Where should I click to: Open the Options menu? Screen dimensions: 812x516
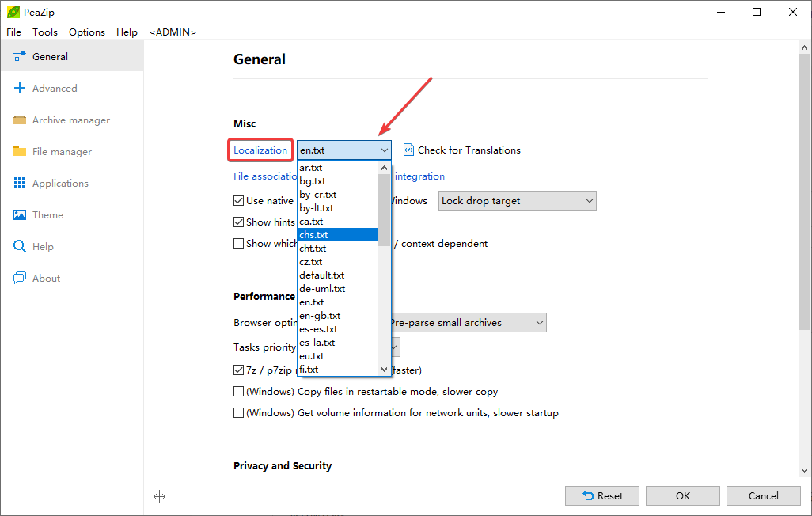coord(87,32)
